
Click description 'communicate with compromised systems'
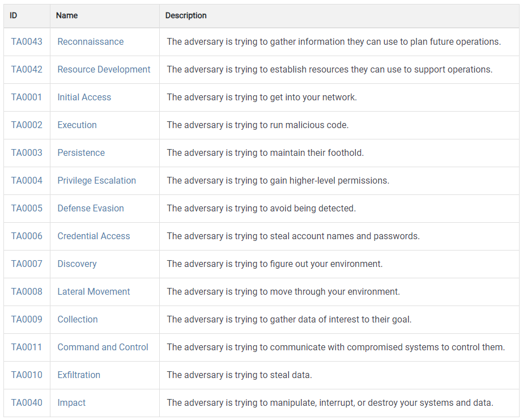tap(355, 347)
